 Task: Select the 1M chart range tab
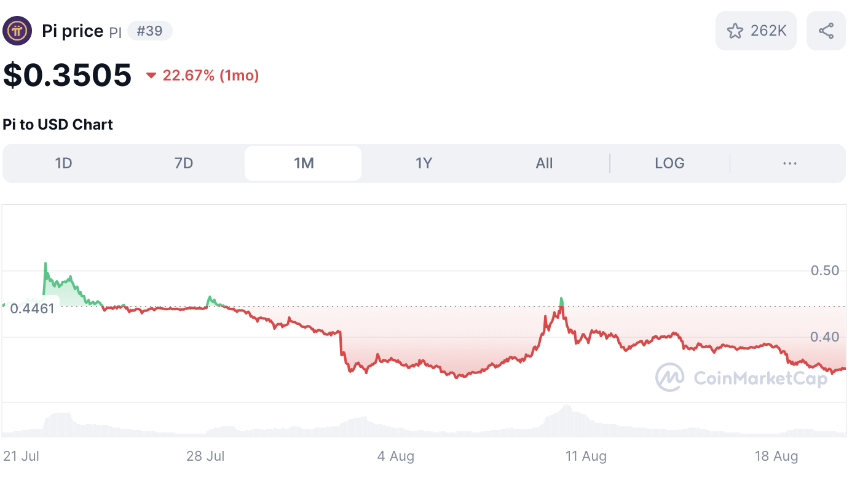tap(304, 163)
